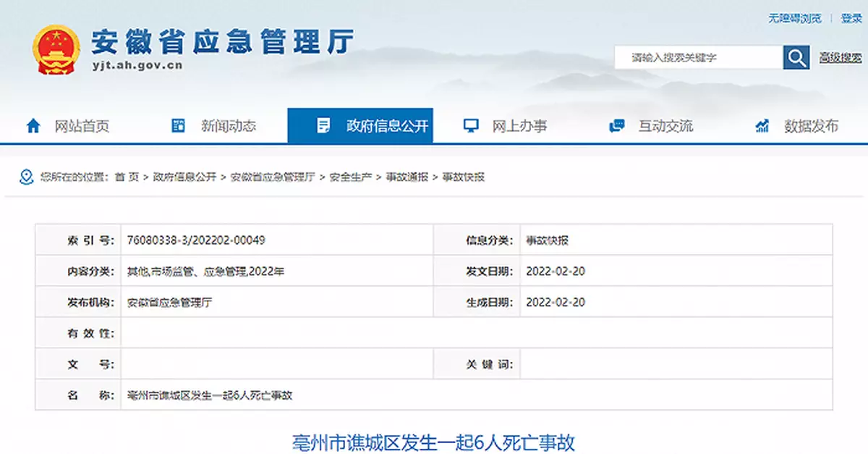This screenshot has height=454, width=868.
Task: Click the document icon beside 政府信息公开
Action: click(323, 126)
